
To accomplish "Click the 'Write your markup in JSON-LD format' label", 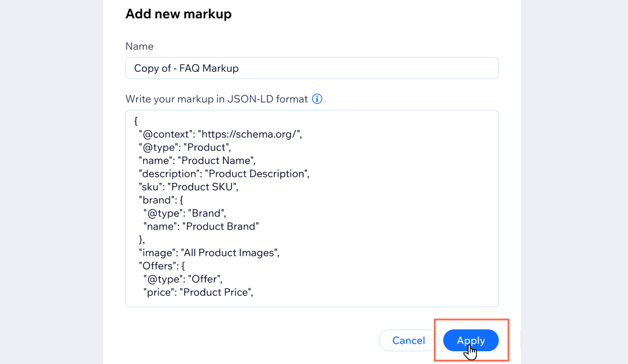I will tap(216, 98).
